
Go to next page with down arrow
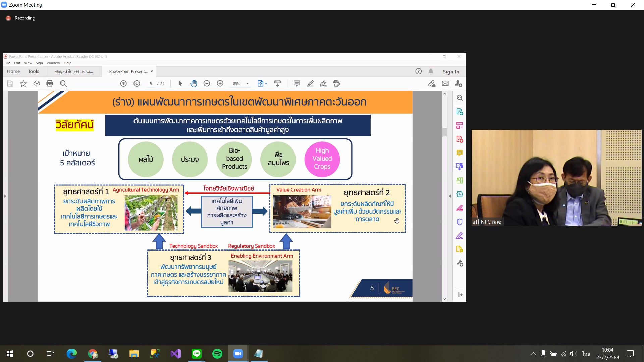[137, 84]
